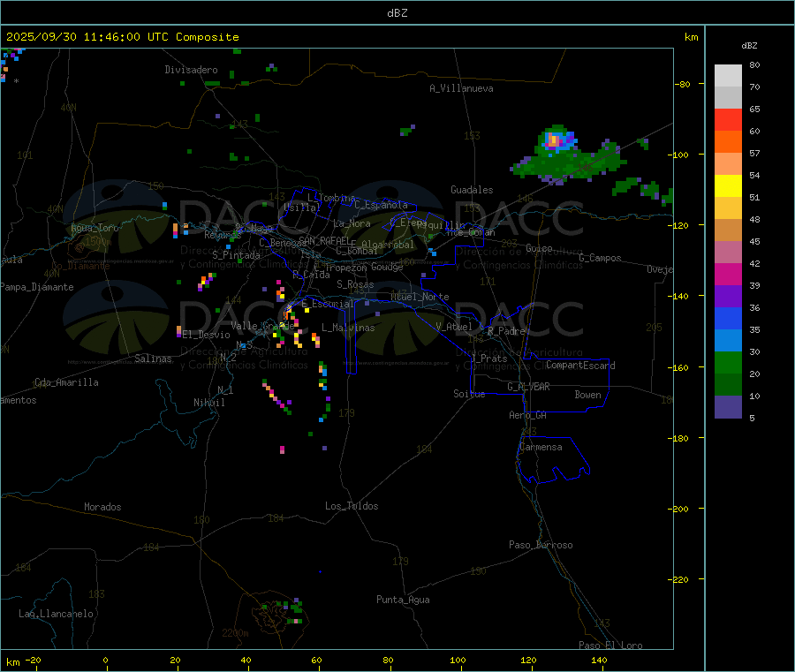Select the 'C_Campos' place label
795x672 pixels.
pyautogui.click(x=600, y=258)
